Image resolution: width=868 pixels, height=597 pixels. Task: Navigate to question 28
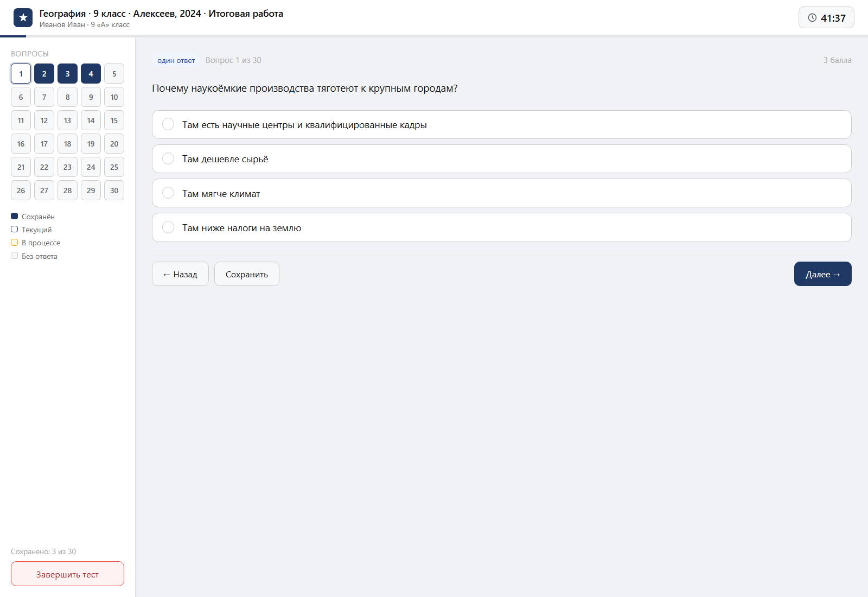(67, 190)
